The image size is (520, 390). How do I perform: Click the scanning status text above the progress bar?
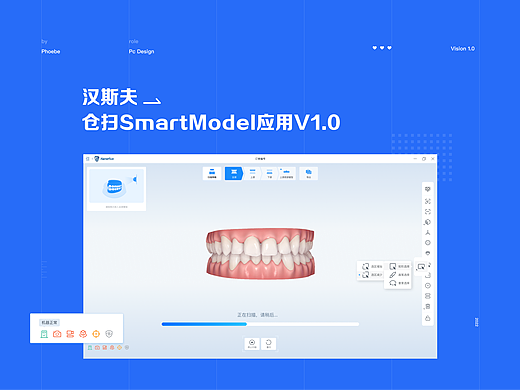[x=257, y=315]
